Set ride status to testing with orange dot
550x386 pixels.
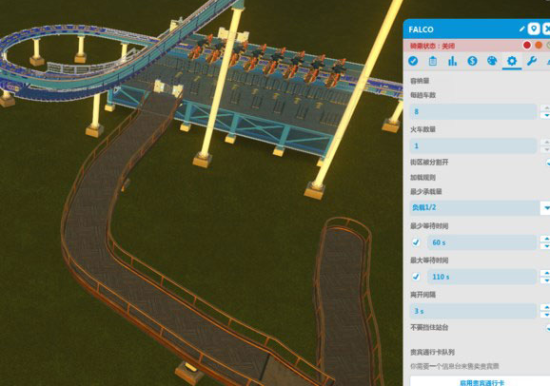tap(538, 45)
